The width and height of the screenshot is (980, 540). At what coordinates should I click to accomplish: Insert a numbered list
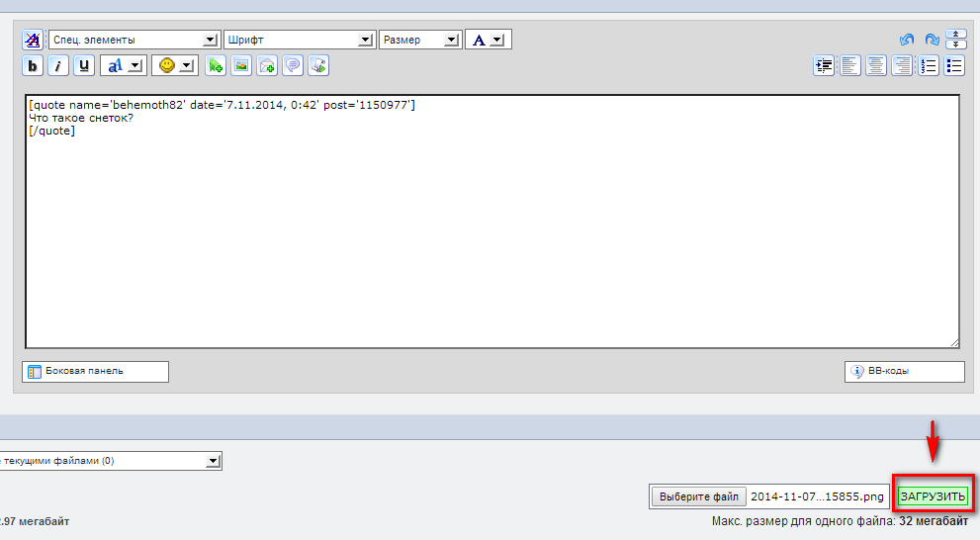point(928,66)
